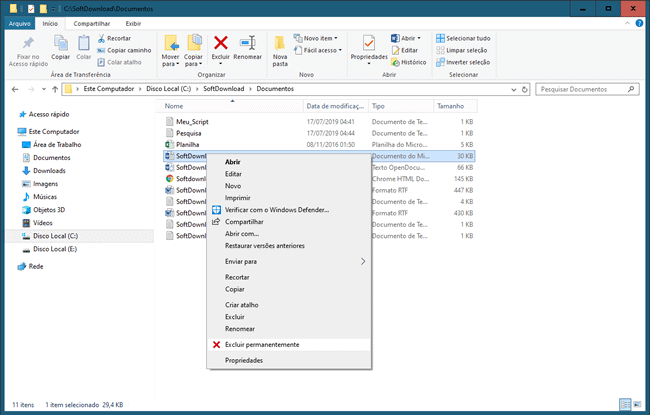
Task: Sort files by Tamanho column header
Action: coord(450,105)
